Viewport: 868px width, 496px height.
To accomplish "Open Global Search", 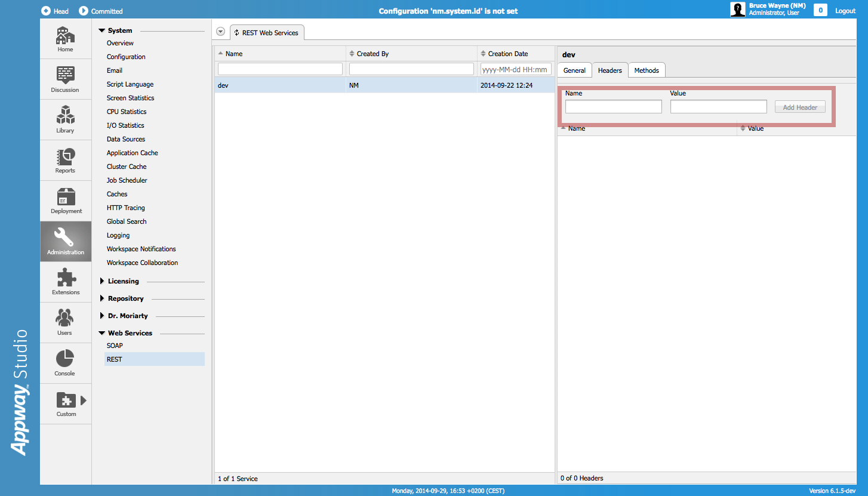I will [127, 221].
